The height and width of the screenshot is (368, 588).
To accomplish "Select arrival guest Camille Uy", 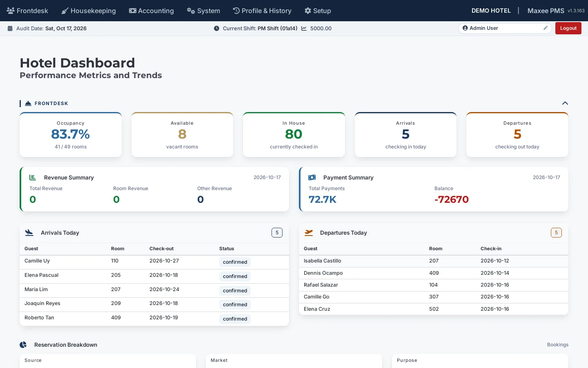I will coord(37,261).
